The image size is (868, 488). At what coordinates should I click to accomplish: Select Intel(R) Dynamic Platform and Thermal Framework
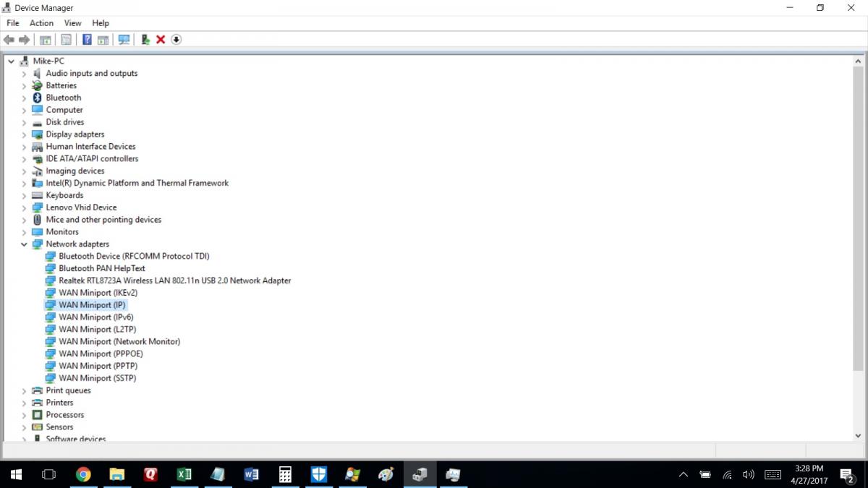click(x=137, y=183)
